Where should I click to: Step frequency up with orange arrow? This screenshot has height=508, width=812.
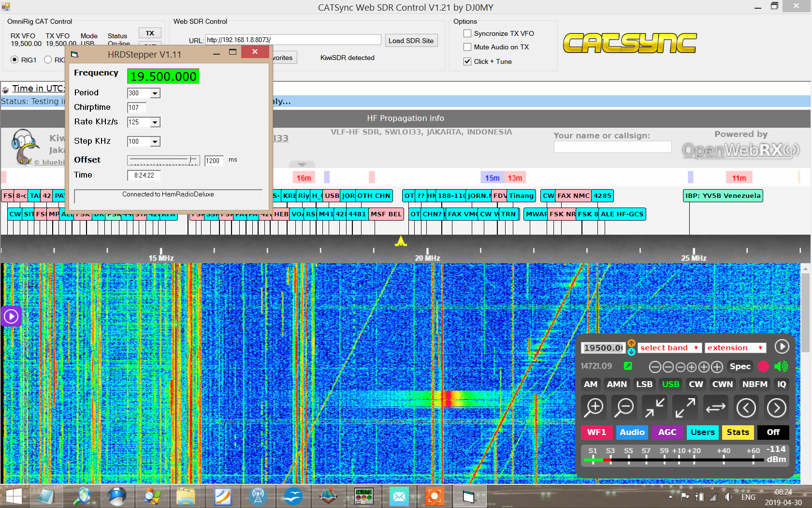(631, 344)
